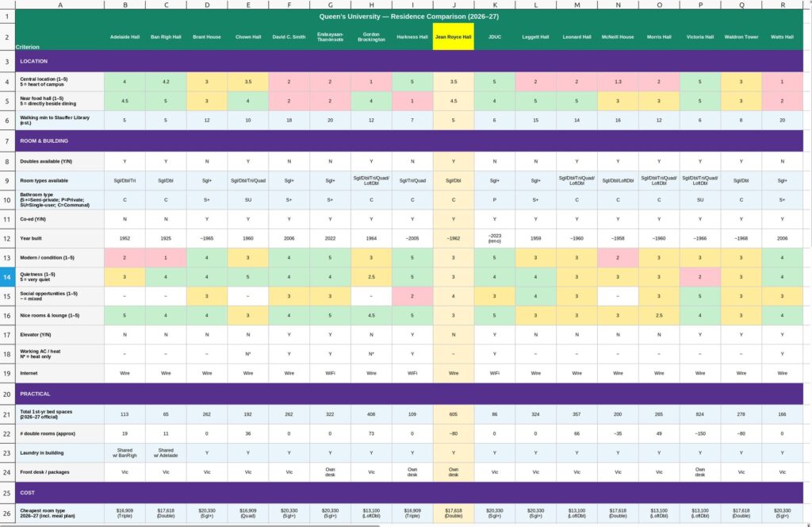Select the 'Quietness (1–5)' label cell

[60, 277]
